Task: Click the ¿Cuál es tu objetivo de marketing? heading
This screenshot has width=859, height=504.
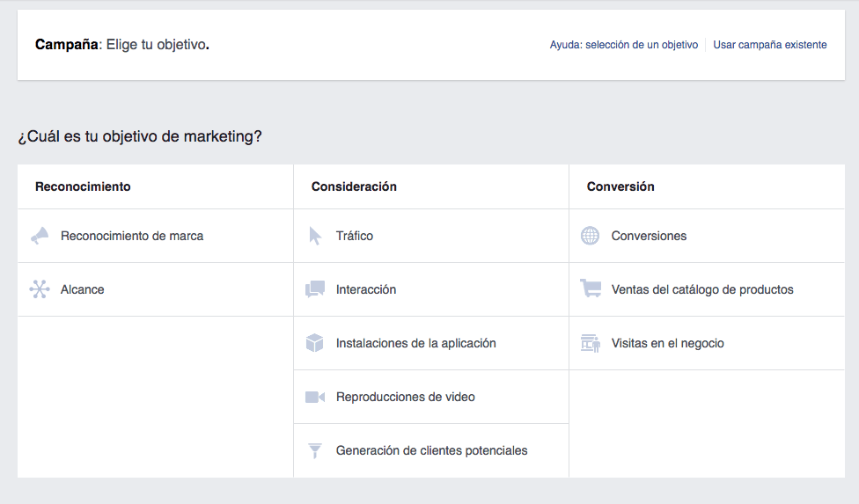Action: coord(140,136)
